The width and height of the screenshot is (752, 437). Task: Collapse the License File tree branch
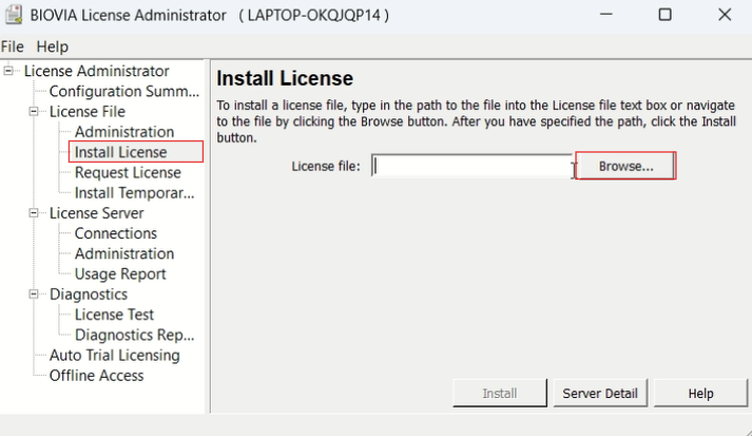pyautogui.click(x=34, y=112)
